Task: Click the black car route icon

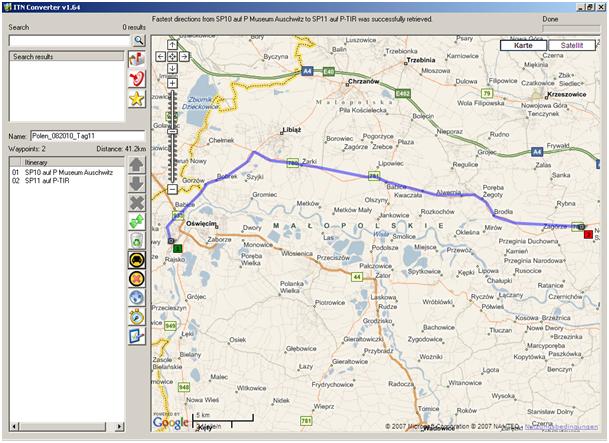Action: pos(137,260)
